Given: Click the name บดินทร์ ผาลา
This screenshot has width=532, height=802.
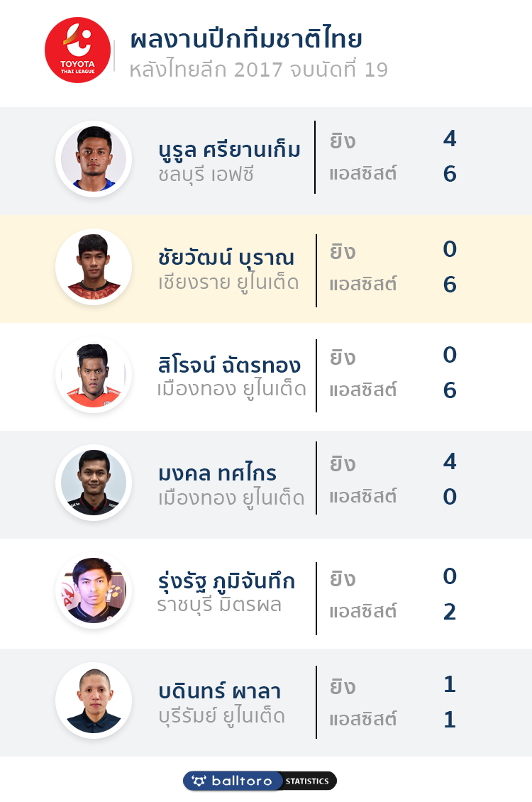Looking at the screenshot, I should (220, 691).
